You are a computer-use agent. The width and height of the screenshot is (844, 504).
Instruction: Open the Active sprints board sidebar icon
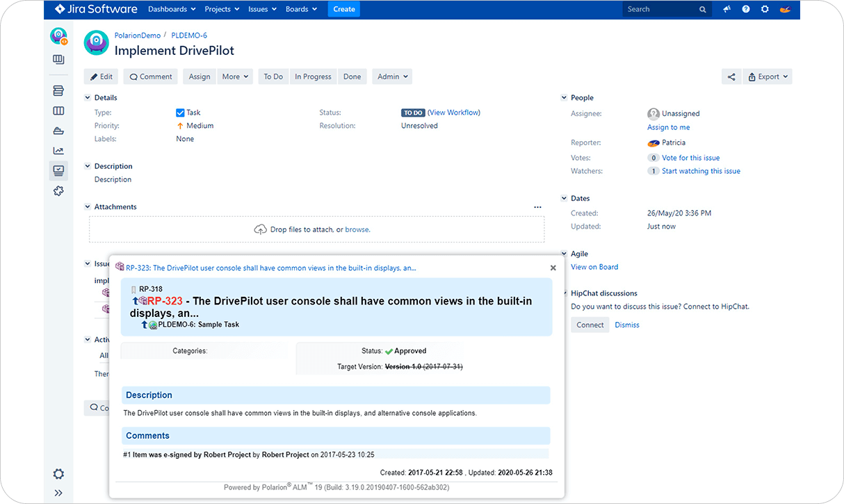point(58,111)
